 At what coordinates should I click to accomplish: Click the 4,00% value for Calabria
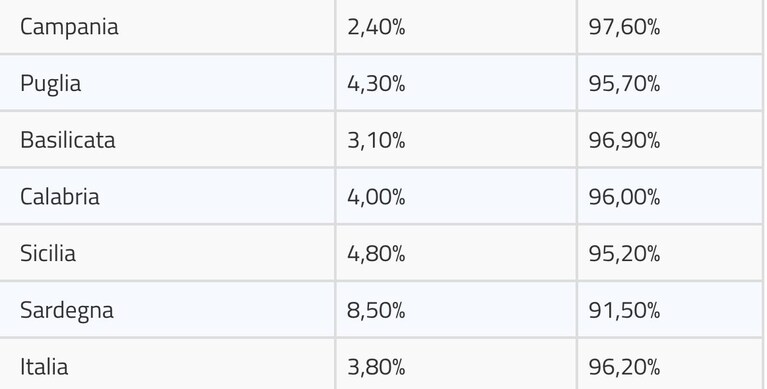(x=376, y=197)
